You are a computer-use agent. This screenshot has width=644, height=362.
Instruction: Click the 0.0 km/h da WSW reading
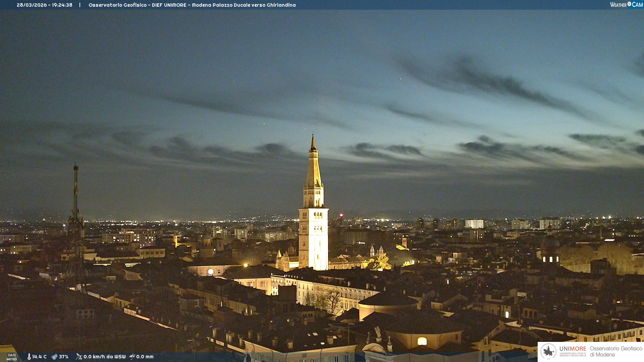click(104, 357)
